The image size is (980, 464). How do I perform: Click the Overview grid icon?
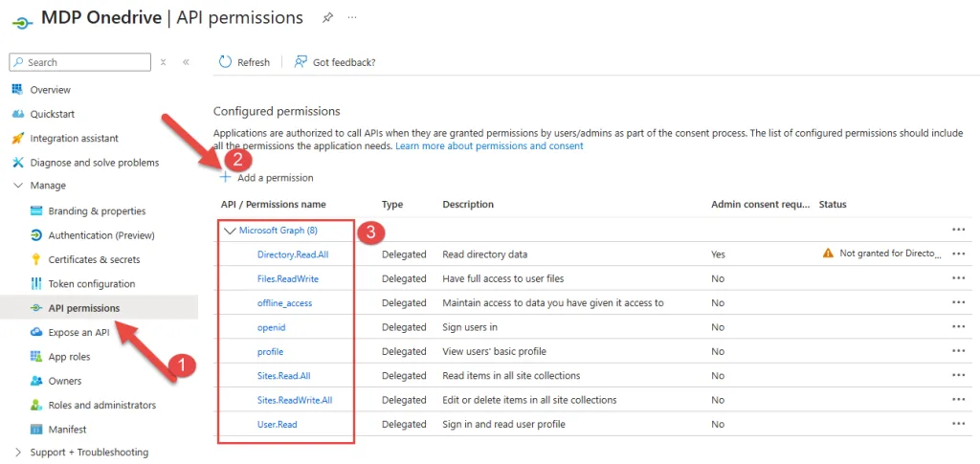coord(17,89)
